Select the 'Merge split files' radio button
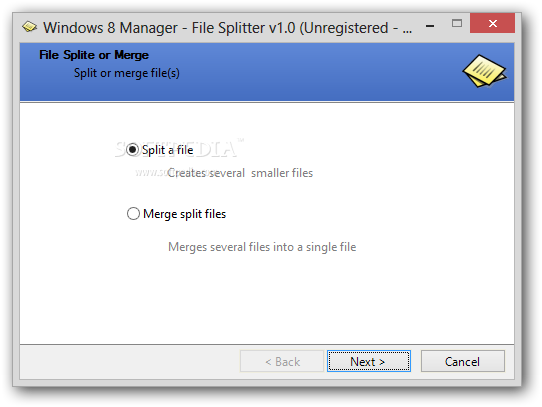Screen dimensions: 542x407 [x=133, y=214]
